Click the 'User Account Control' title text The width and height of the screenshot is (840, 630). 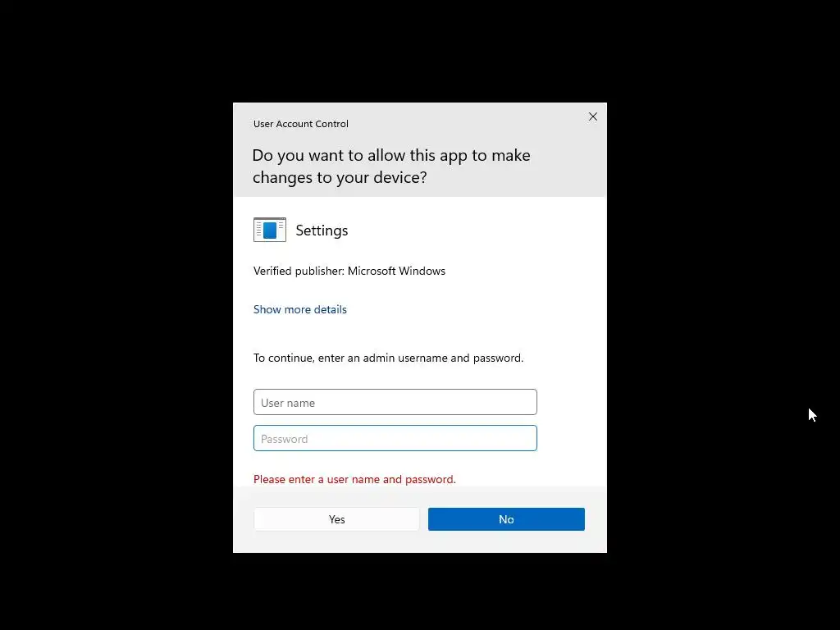click(x=300, y=124)
